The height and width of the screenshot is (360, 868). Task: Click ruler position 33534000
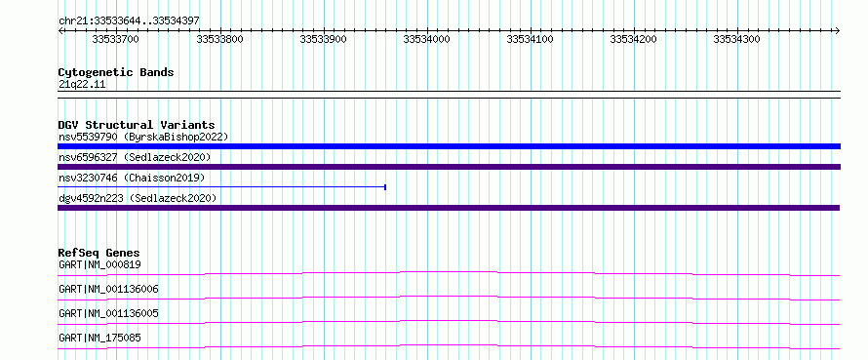coord(427,39)
